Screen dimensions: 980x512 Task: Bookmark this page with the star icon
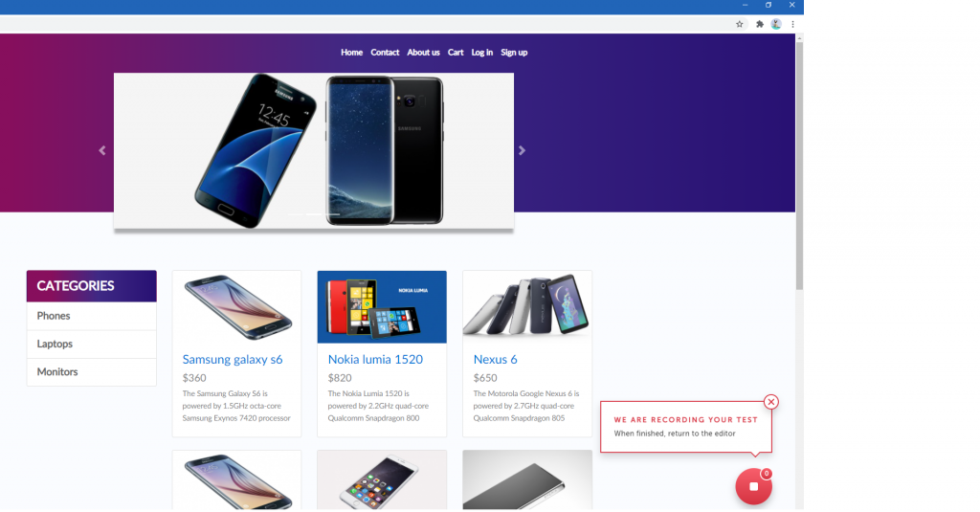click(x=740, y=24)
